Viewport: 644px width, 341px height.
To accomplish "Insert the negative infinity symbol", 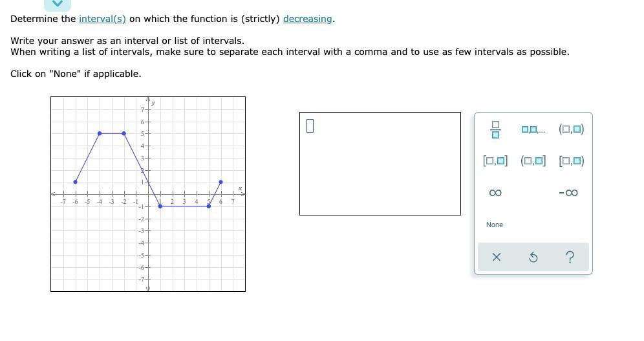I will click(x=567, y=193).
